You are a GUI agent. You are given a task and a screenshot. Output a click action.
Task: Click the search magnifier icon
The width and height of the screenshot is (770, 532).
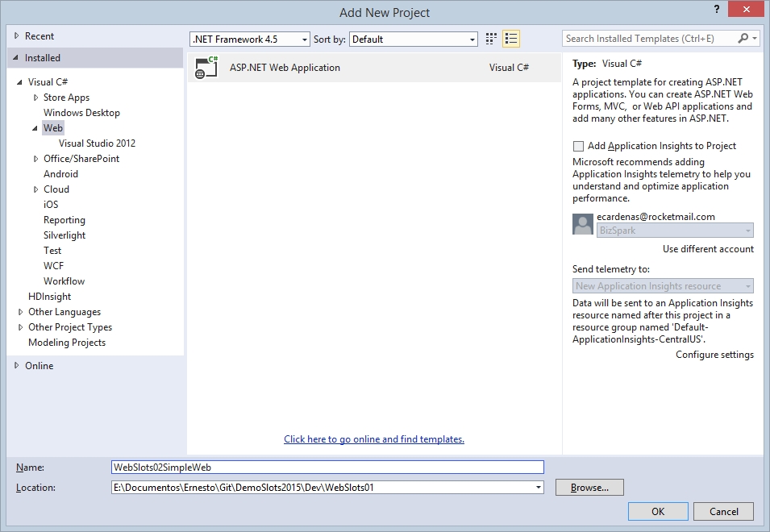point(743,38)
